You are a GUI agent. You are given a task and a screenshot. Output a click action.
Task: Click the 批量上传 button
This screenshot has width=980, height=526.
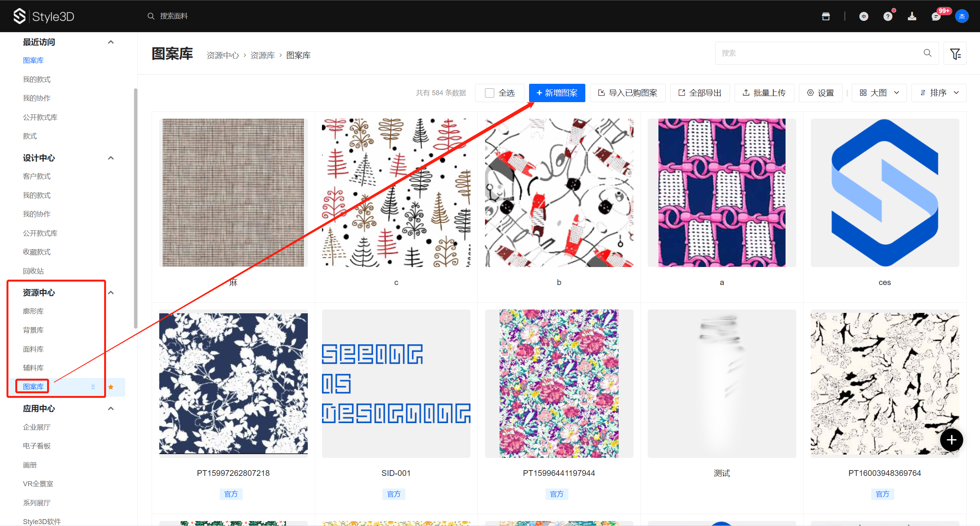[764, 93]
